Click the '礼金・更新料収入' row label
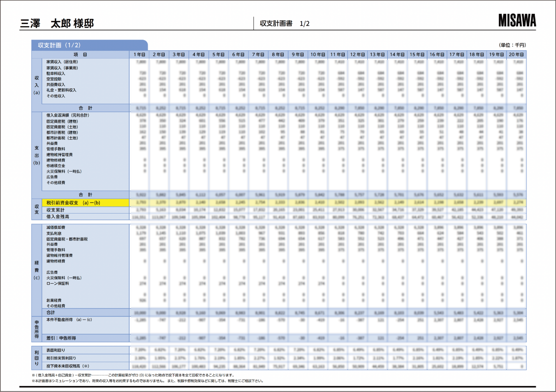Viewport: 556px width, 392px height. tap(61, 90)
